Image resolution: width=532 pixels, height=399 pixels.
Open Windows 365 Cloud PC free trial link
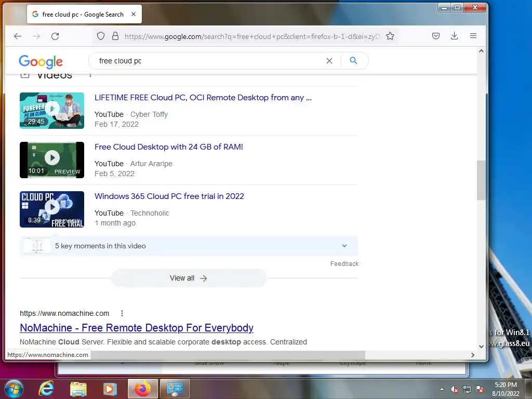click(169, 196)
